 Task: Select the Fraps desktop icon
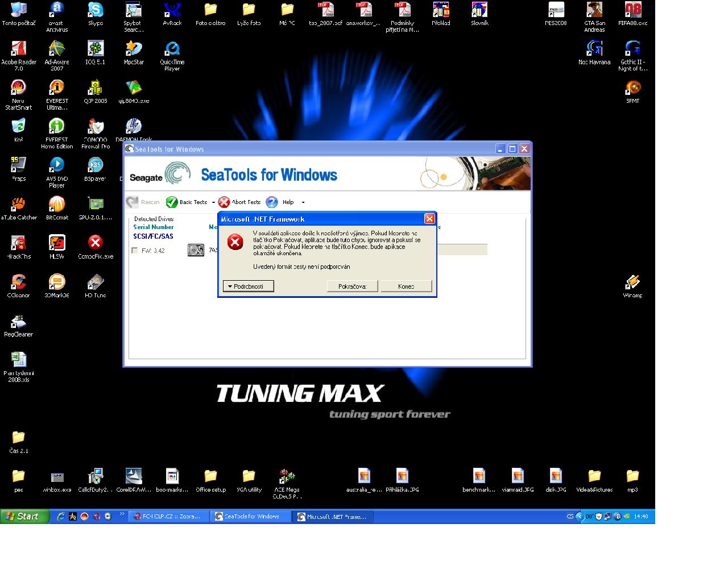click(x=19, y=169)
